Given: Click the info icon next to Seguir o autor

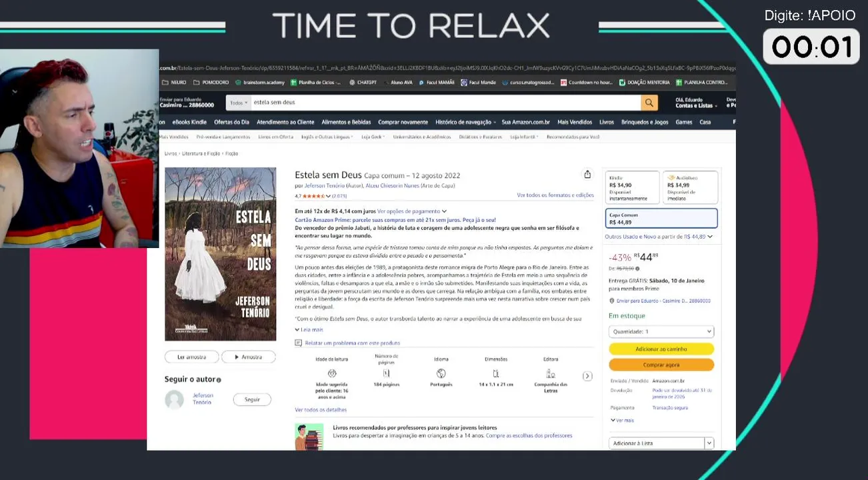Looking at the screenshot, I should click(219, 380).
